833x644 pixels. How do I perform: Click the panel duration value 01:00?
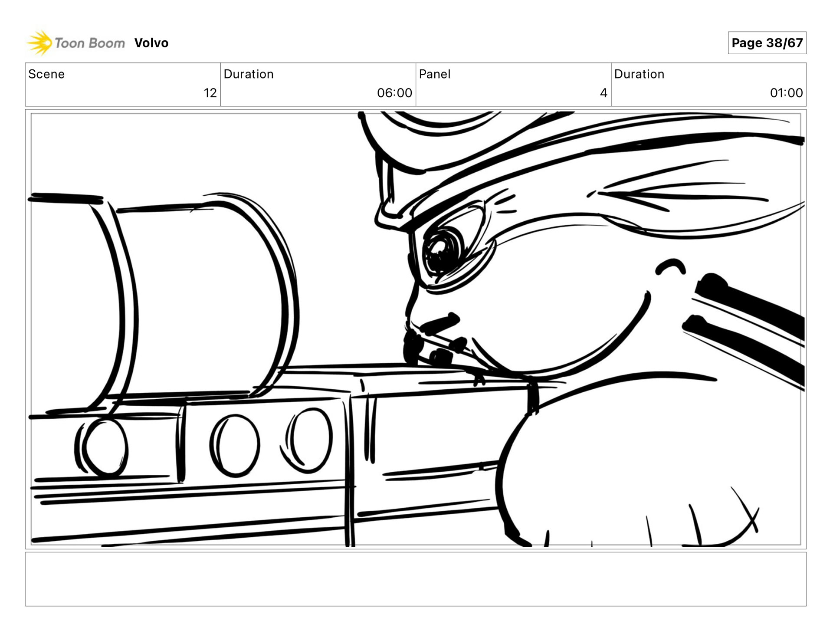coord(786,93)
